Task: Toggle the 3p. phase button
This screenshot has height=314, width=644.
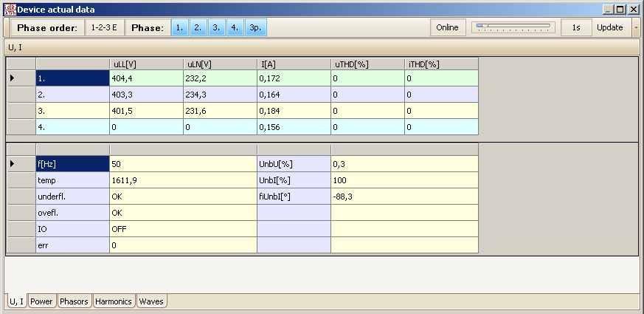Action: [x=255, y=27]
